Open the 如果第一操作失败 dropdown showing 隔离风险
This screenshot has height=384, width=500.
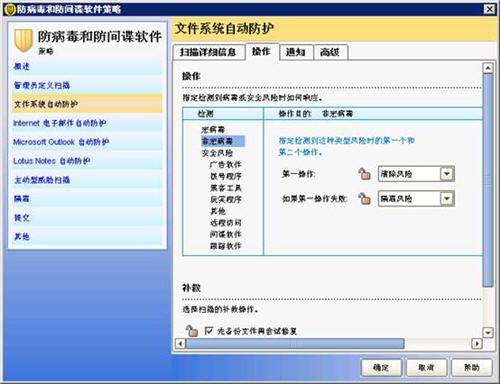click(416, 199)
